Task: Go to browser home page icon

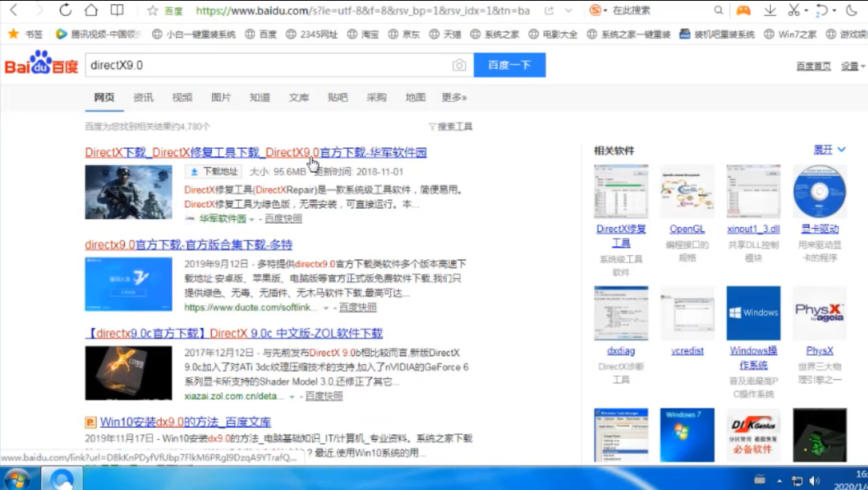Action: (91, 10)
